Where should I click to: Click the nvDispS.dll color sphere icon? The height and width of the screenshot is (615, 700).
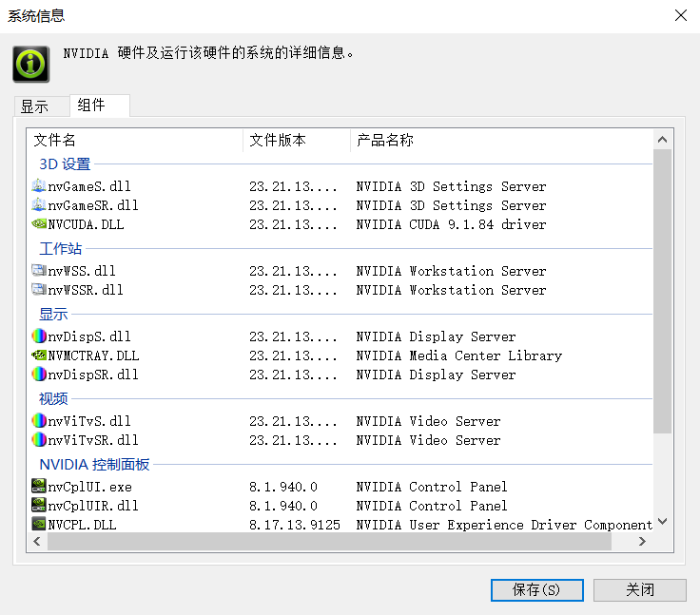tap(39, 336)
